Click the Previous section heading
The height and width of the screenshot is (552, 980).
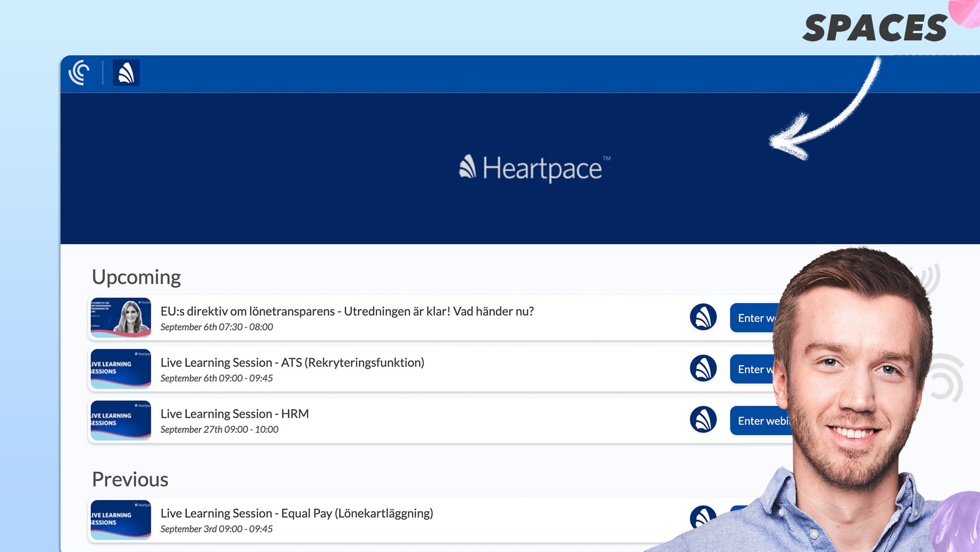[130, 479]
